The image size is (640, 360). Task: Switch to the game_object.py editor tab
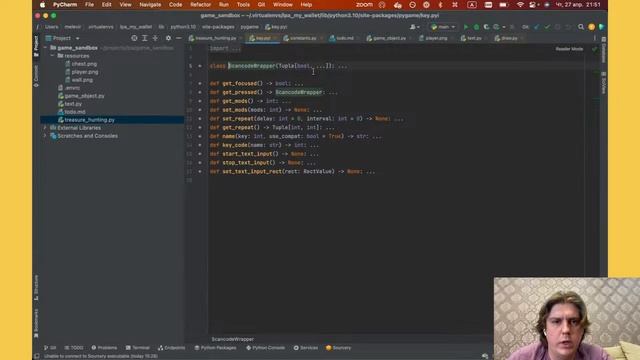tap(389, 38)
